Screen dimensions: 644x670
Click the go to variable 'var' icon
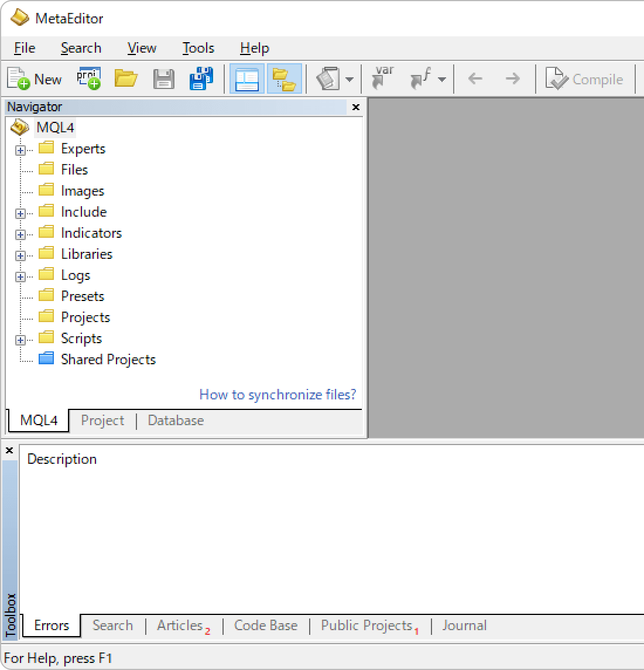(x=382, y=78)
